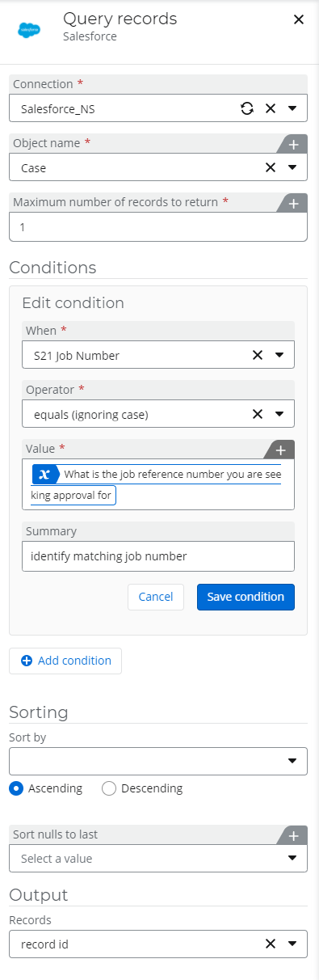Viewport: 319px width, 980px height.
Task: Clear the equals (ignoring case) operator
Action: [258, 414]
